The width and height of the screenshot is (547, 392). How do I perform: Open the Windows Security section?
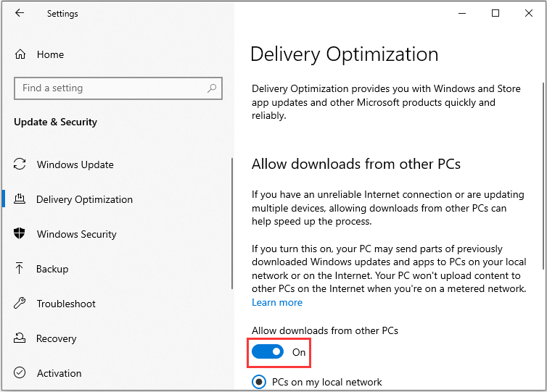click(76, 234)
